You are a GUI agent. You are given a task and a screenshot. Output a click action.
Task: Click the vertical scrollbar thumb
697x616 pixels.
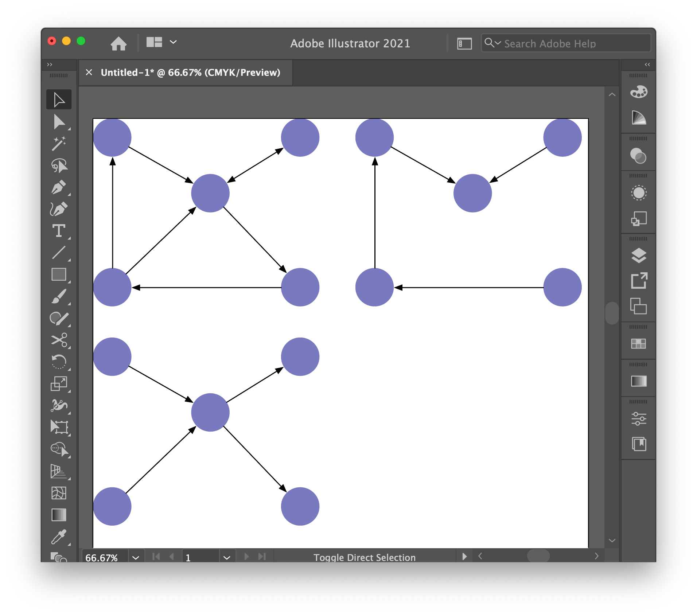click(x=612, y=313)
